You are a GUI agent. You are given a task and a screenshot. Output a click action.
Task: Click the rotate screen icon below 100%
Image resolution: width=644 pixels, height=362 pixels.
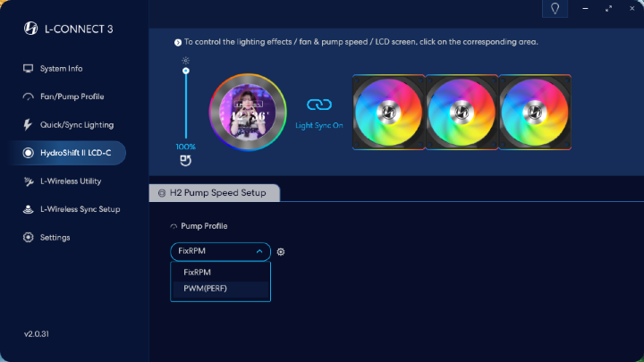pyautogui.click(x=186, y=161)
